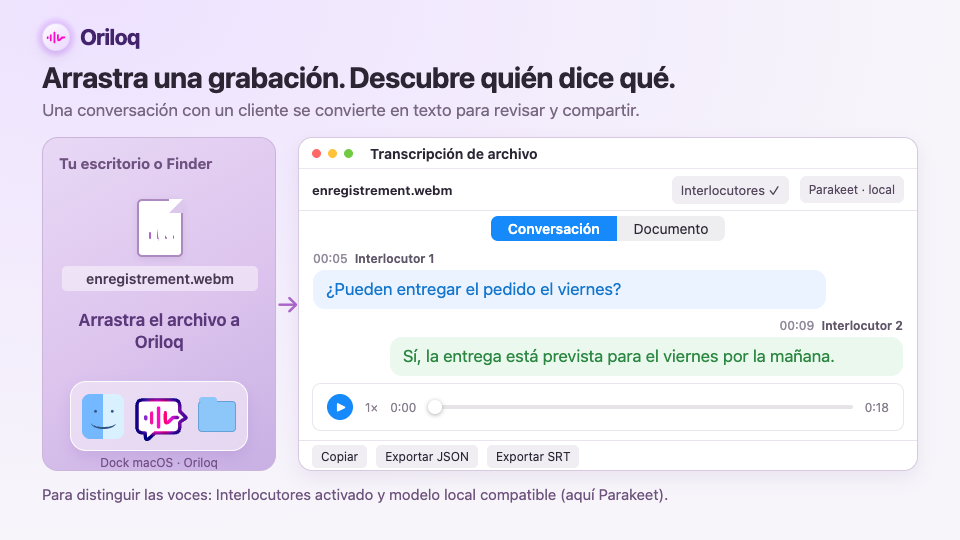Switch to the Conversación tab
The height and width of the screenshot is (540, 960).
(x=553, y=228)
